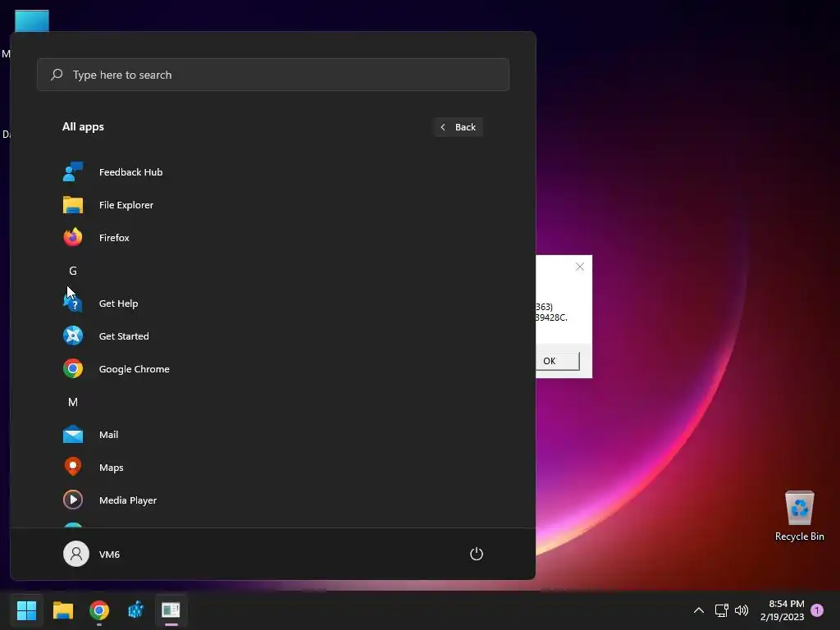Open the Firefox app icon

tap(73, 237)
